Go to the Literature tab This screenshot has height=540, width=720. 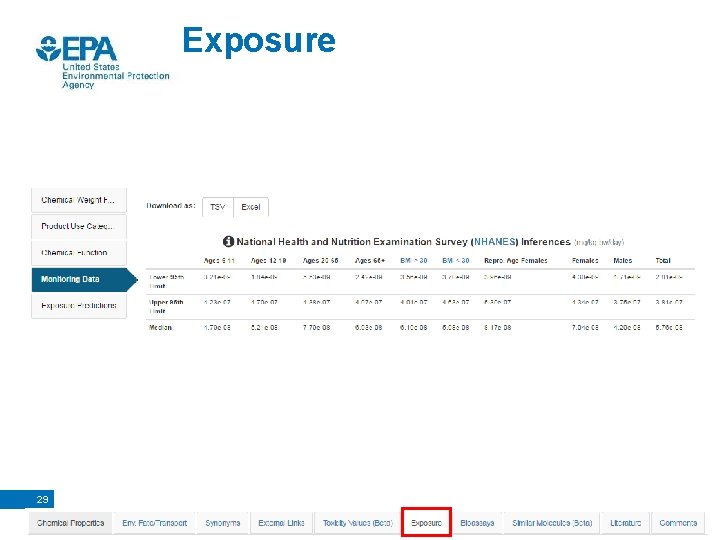[625, 523]
